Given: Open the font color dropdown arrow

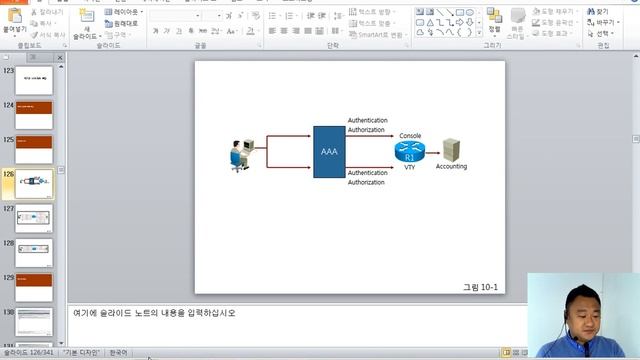Looking at the screenshot, I should (258, 31).
